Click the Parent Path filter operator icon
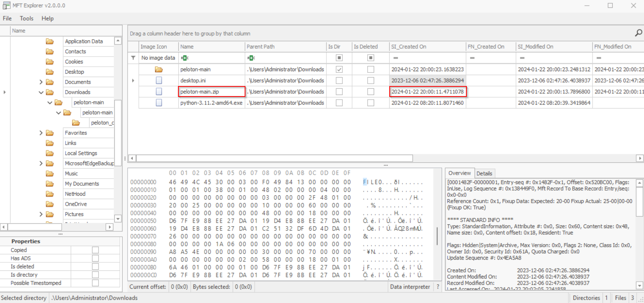 (251, 58)
